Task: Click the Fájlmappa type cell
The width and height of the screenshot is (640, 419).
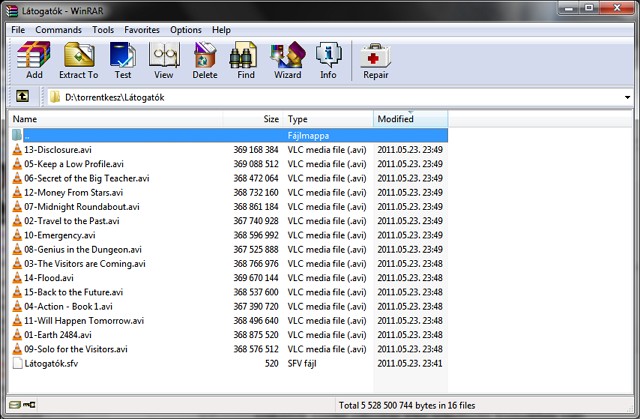Action: point(308,135)
